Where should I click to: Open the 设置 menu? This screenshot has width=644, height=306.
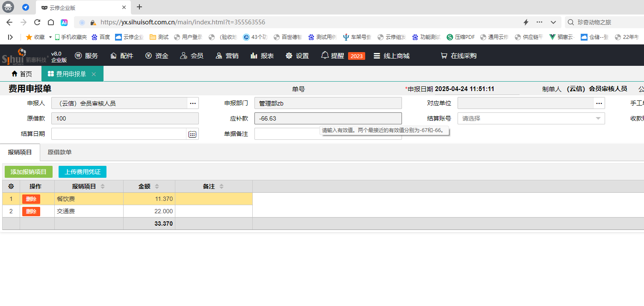pos(297,56)
